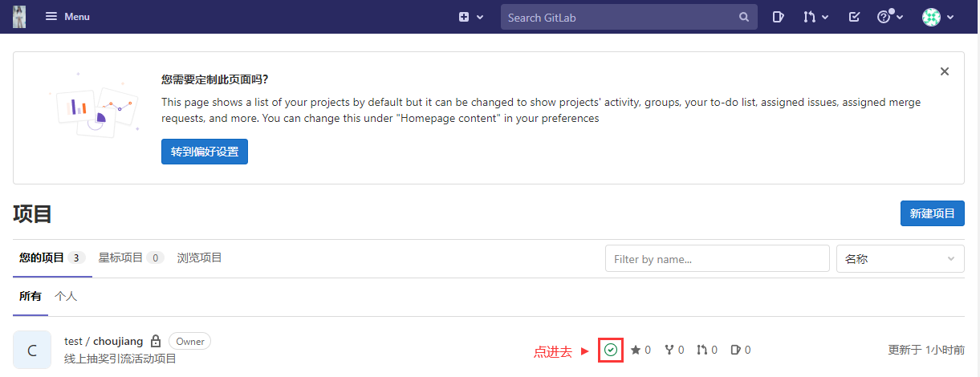Click the 转到偏好设置 button
The image size is (980, 377).
pos(205,151)
